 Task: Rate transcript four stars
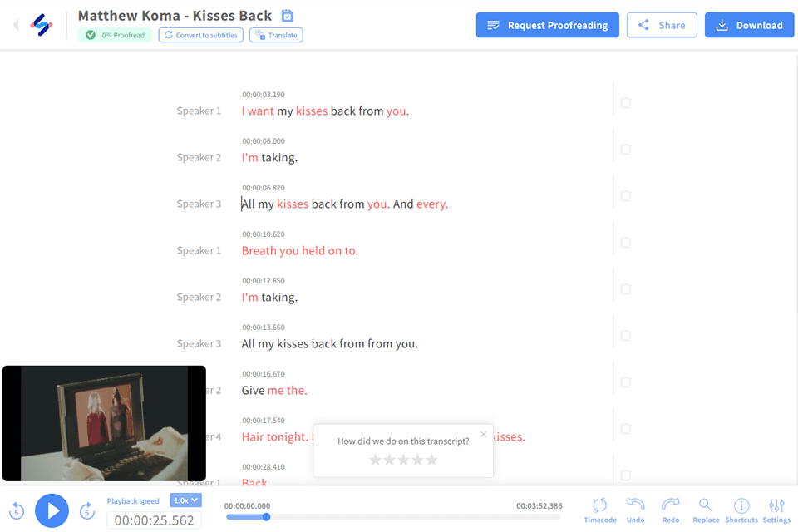click(x=418, y=461)
